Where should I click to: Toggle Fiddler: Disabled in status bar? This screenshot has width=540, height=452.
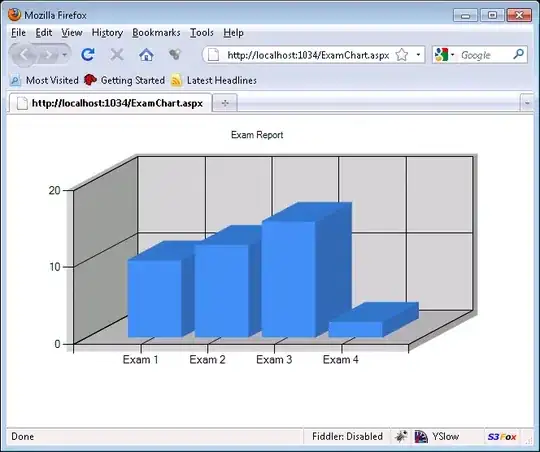coord(347,436)
